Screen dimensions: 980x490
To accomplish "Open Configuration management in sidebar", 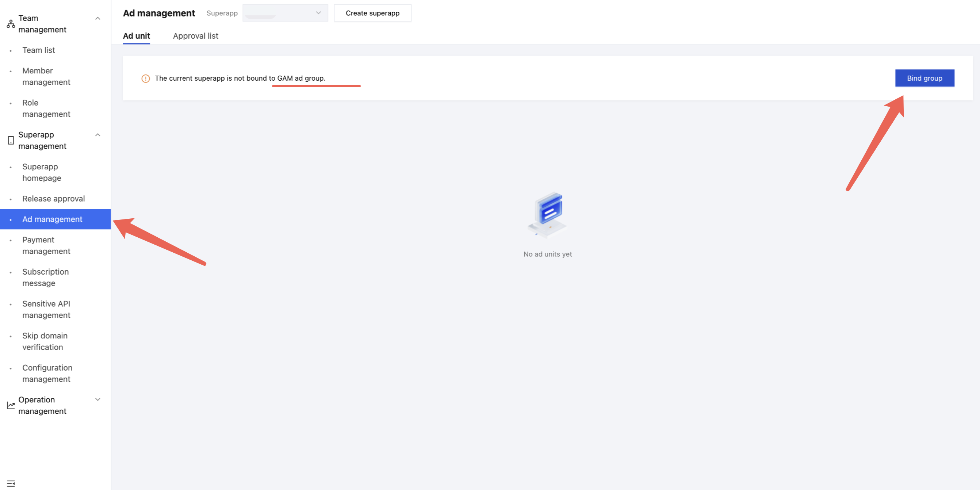I will (x=47, y=373).
